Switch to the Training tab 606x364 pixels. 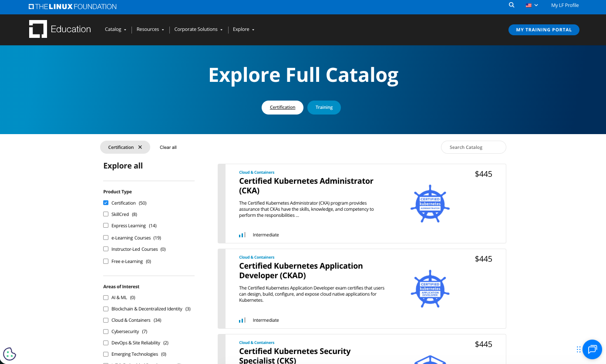point(324,108)
